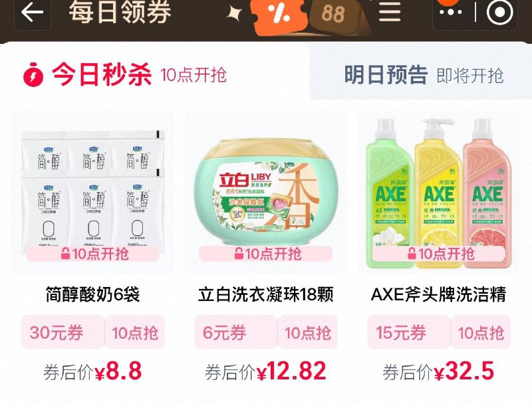Tap the lock icon on yogurt banner
The width and height of the screenshot is (532, 404).
click(65, 253)
